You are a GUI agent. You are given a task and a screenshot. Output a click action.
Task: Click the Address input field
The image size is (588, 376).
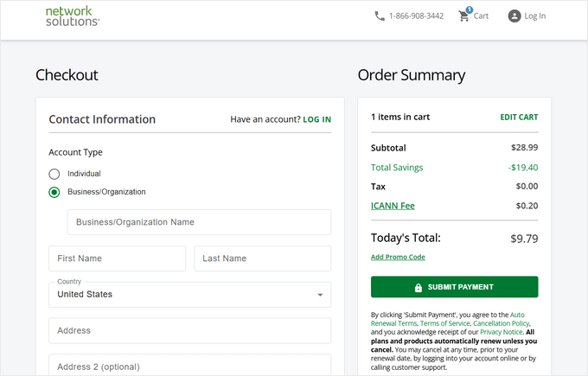189,330
